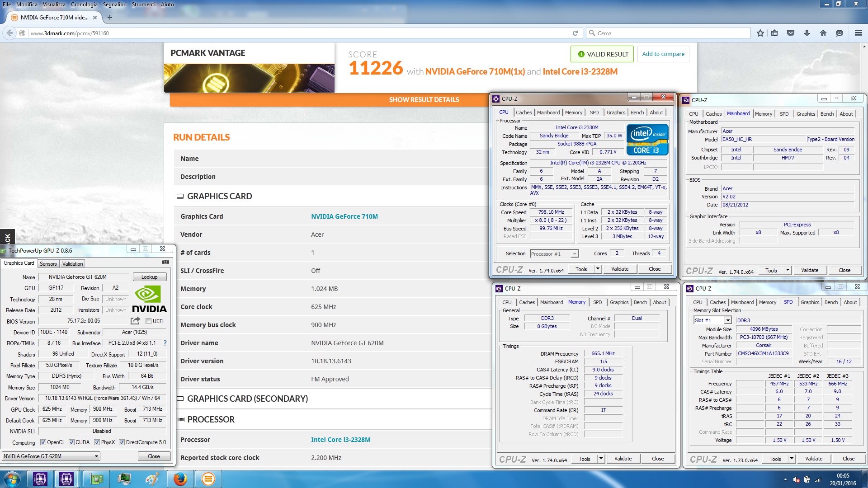
Task: Click the GPU-Z bus interface question mark
Action: (x=165, y=343)
